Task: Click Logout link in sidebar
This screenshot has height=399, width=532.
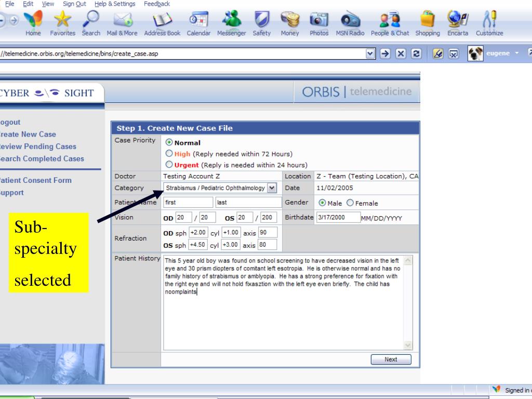Action: [10, 122]
